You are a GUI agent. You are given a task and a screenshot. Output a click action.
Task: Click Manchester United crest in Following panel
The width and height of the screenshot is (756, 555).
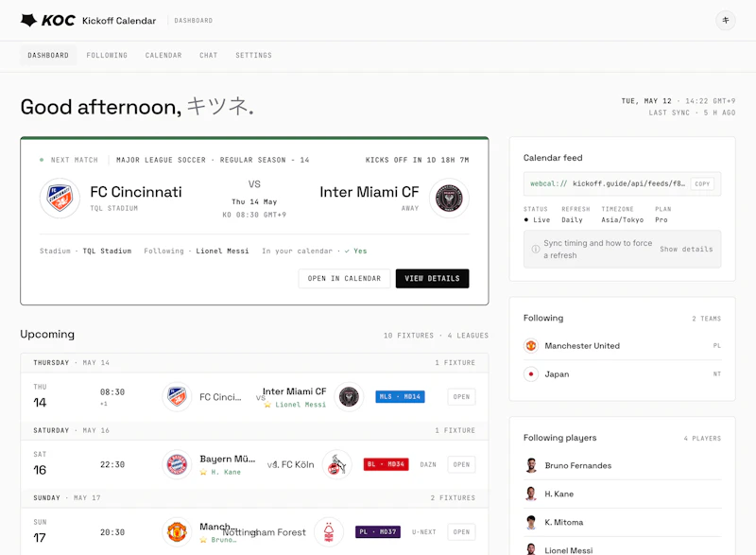pos(531,346)
